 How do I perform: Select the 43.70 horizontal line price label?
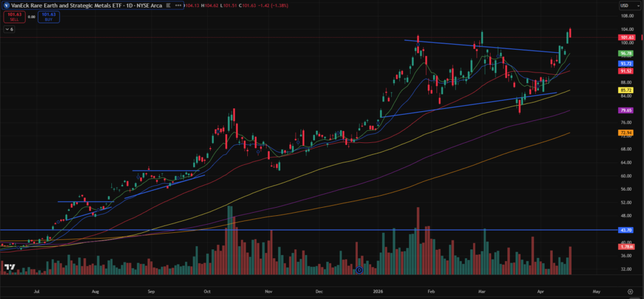point(626,230)
